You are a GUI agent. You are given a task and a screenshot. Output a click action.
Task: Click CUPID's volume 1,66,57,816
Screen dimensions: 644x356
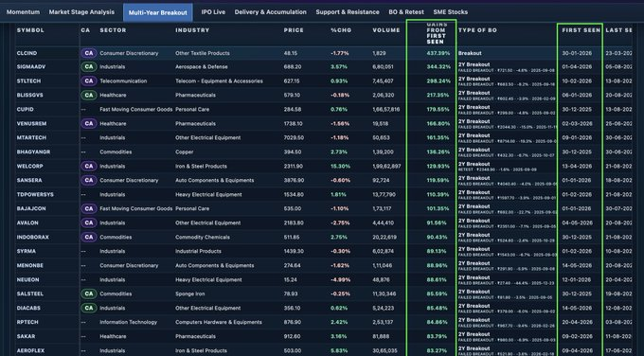(386, 110)
